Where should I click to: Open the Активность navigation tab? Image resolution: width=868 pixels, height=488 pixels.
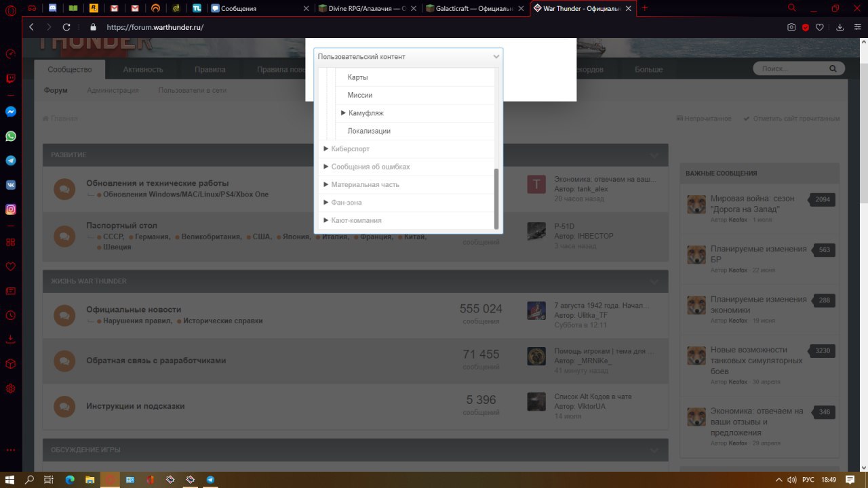coord(143,69)
